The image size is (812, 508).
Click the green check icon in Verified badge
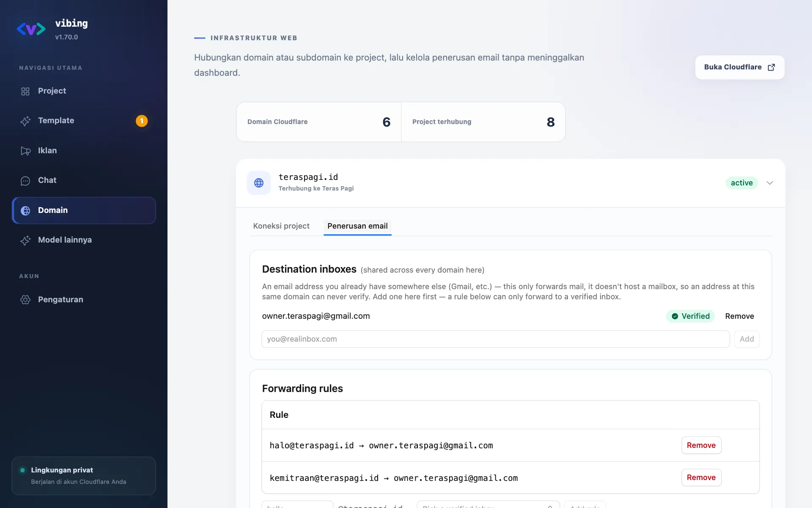(675, 316)
